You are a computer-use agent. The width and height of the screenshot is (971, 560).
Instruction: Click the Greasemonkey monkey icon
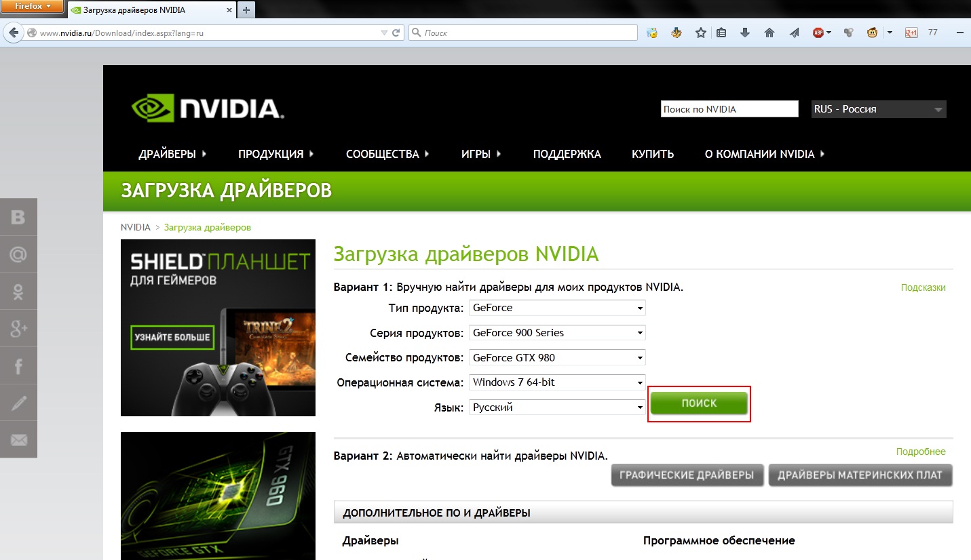pos(873,33)
